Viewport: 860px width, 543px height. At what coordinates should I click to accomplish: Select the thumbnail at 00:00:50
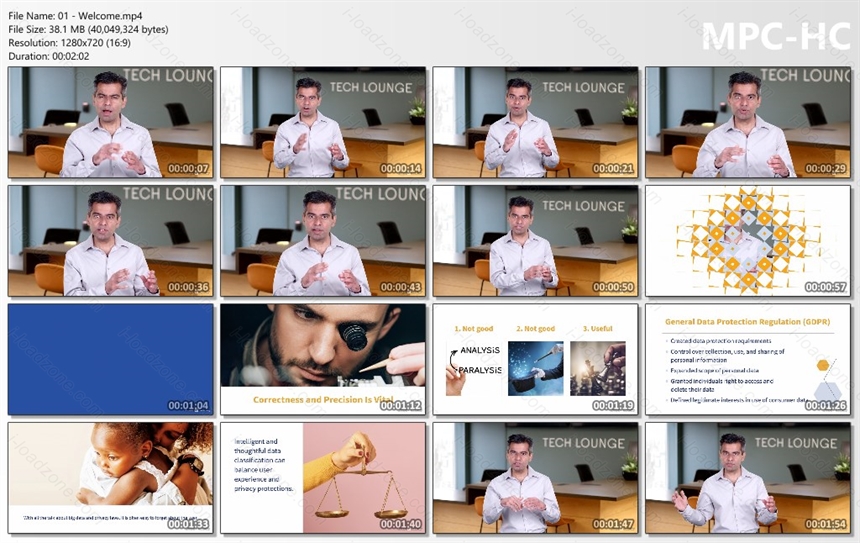535,241
